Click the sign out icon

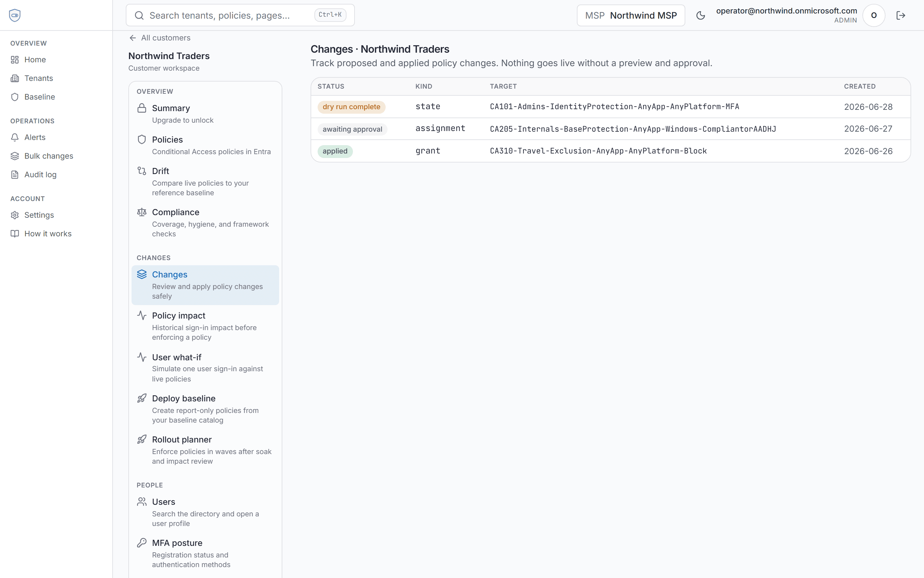pos(901,15)
